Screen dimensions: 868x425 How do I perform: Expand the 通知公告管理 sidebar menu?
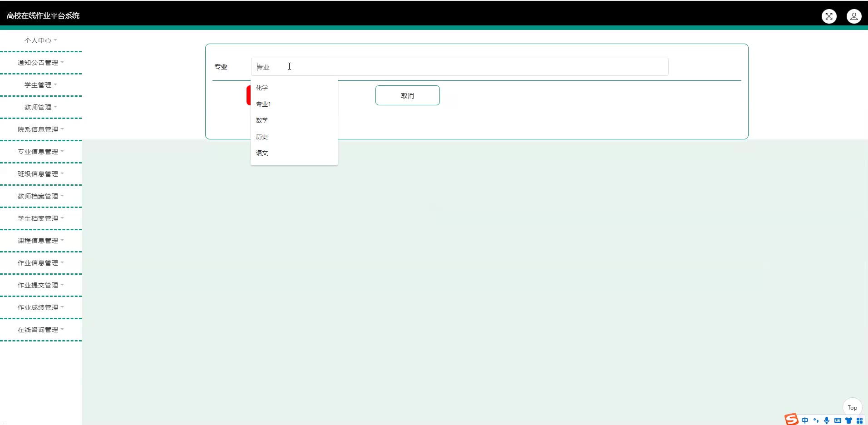coord(41,63)
